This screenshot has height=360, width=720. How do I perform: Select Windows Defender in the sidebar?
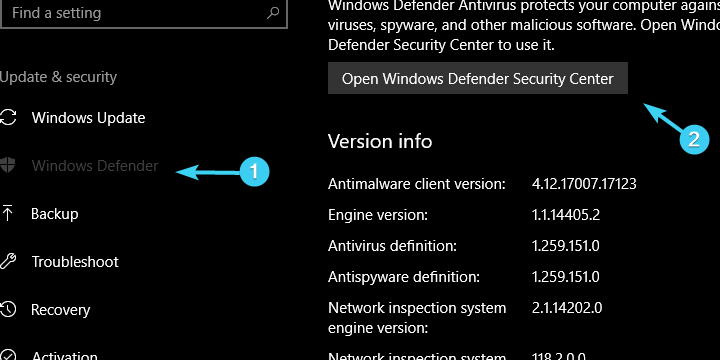click(x=95, y=166)
